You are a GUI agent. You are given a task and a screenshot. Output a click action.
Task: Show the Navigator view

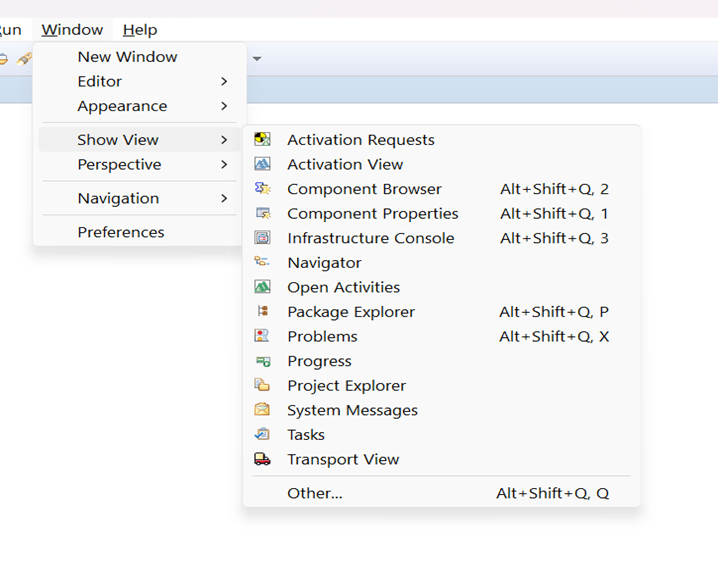tap(441, 263)
